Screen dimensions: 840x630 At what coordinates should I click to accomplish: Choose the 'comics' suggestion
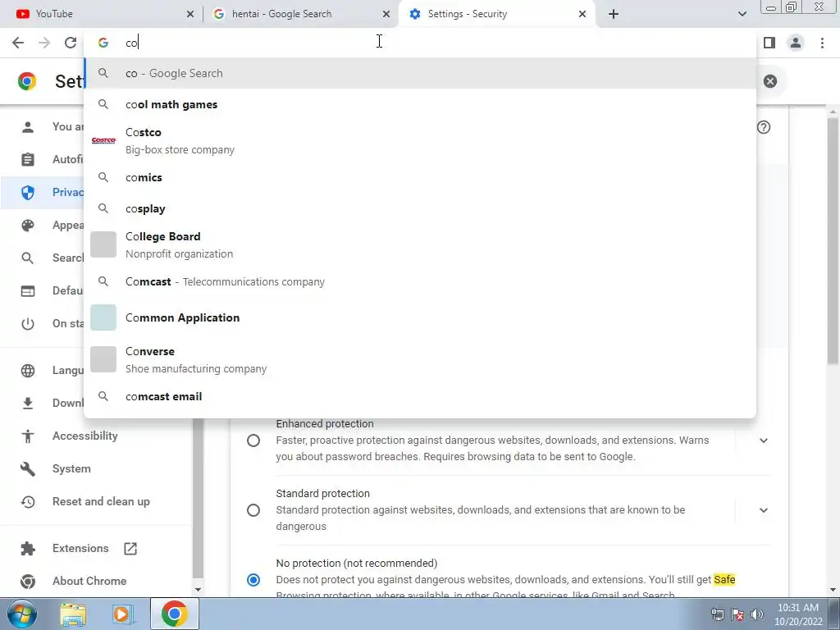[420, 177]
